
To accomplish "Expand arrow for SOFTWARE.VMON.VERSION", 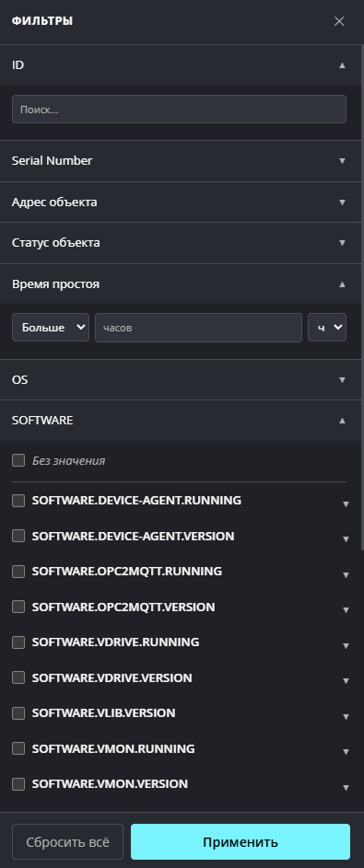I will point(346,788).
